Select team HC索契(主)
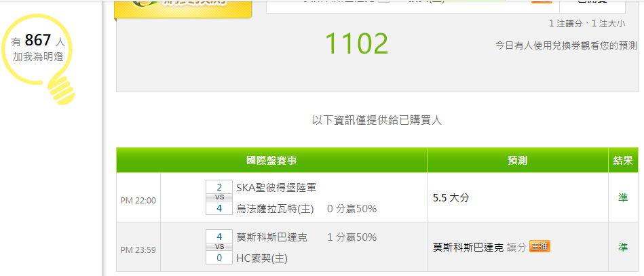 coord(262,258)
